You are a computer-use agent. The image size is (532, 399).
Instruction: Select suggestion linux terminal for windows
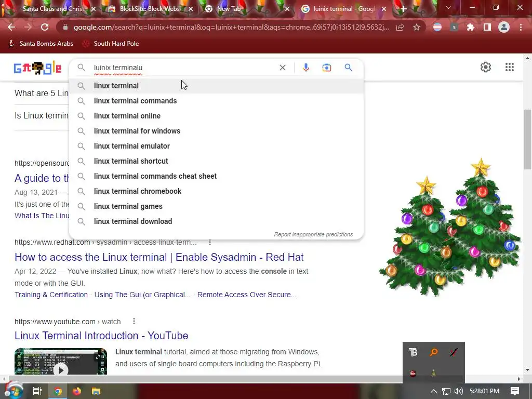[216, 131]
